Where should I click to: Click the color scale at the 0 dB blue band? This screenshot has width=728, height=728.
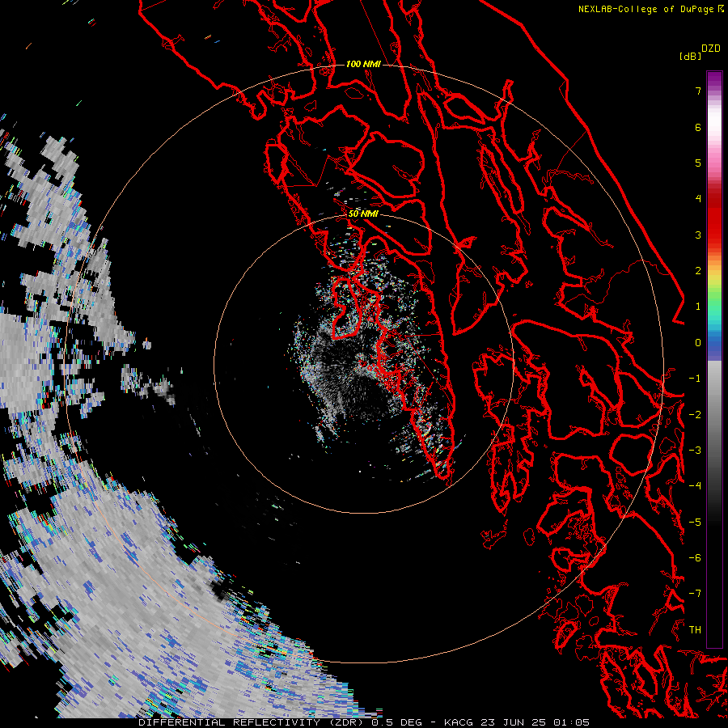click(714, 343)
